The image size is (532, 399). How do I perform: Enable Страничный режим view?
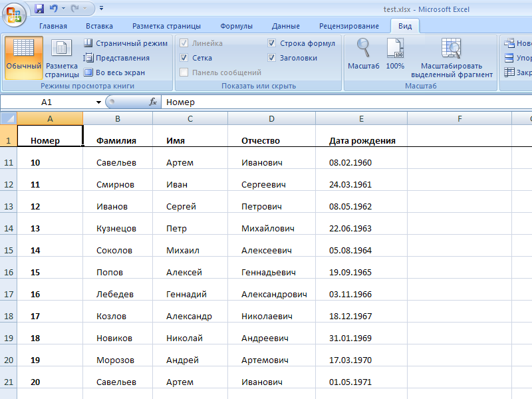point(126,43)
